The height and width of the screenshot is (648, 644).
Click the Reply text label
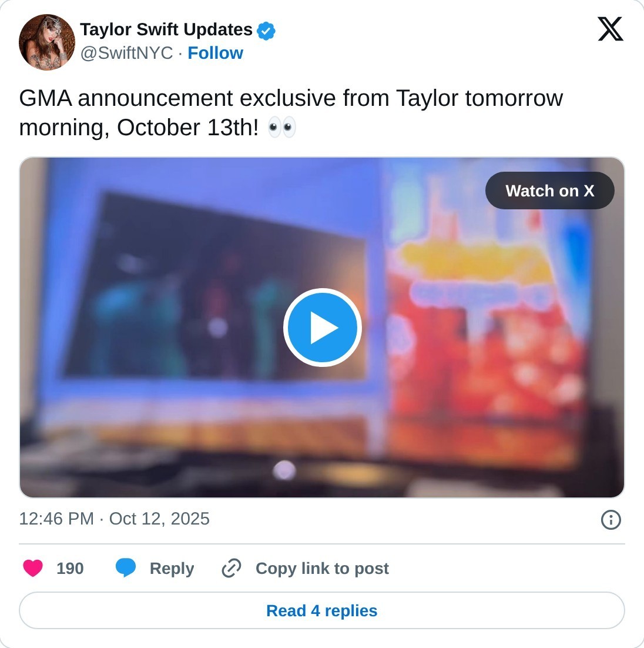(172, 568)
